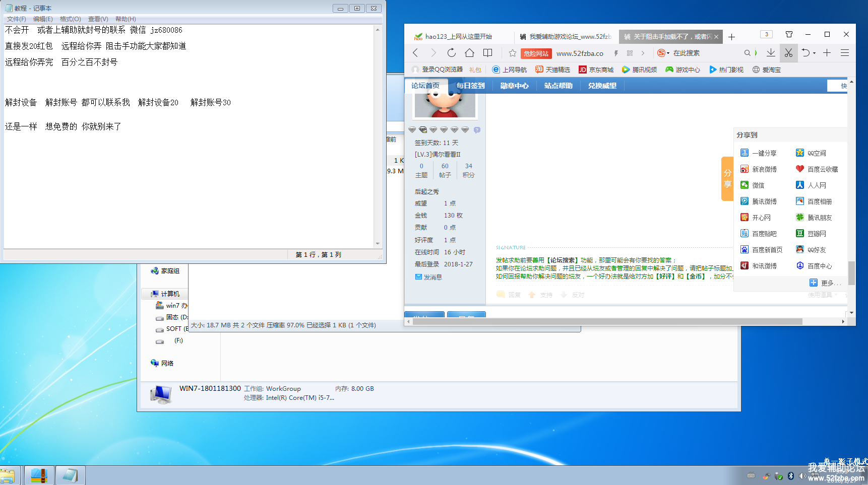Open 勋章中心 forum nav tab
Viewport: 868px width, 485px height.
click(x=514, y=86)
